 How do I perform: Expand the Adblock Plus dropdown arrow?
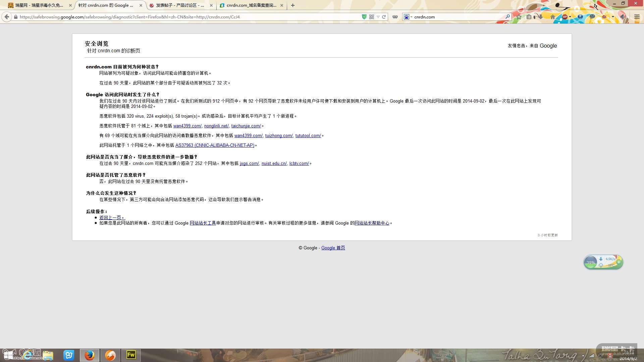point(570,17)
